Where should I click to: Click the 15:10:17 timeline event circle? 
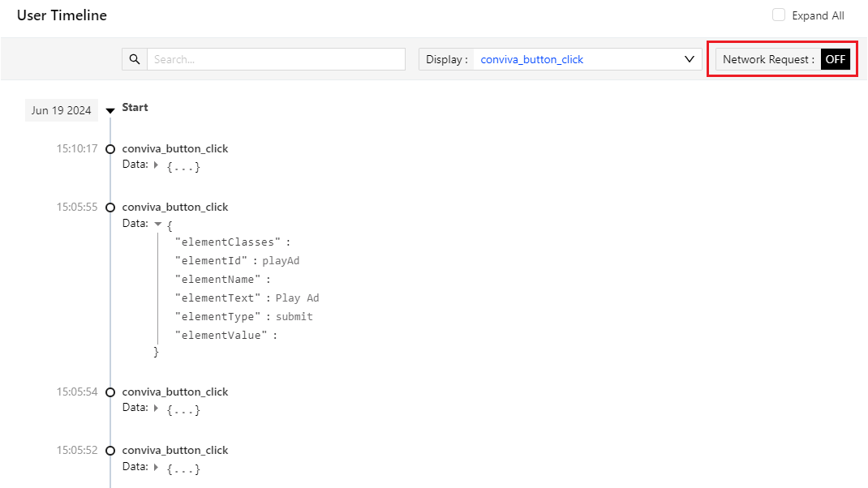click(110, 149)
